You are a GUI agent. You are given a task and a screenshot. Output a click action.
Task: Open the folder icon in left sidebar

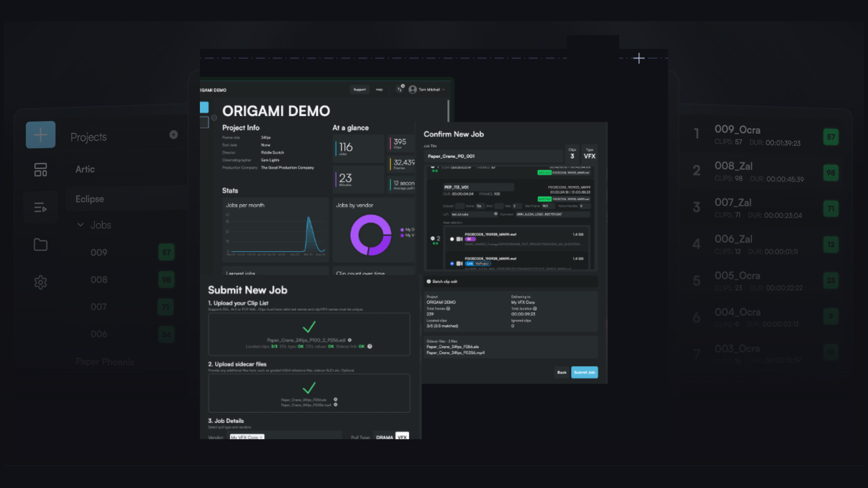point(41,244)
